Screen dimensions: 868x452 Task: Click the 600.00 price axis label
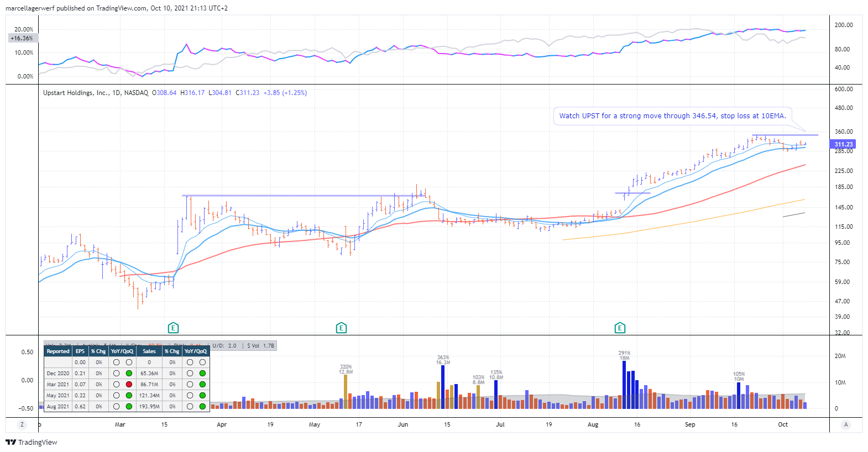click(x=844, y=89)
